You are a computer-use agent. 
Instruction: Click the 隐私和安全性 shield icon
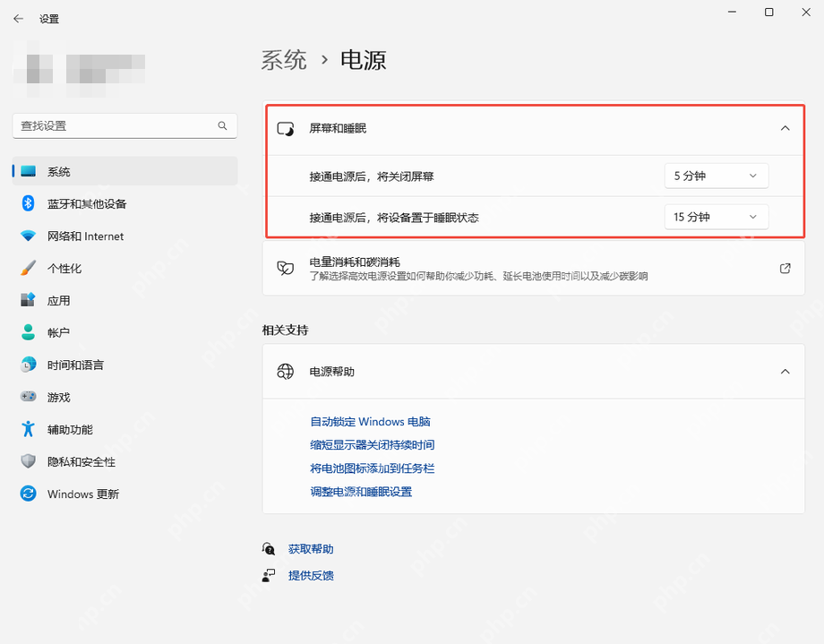28,461
